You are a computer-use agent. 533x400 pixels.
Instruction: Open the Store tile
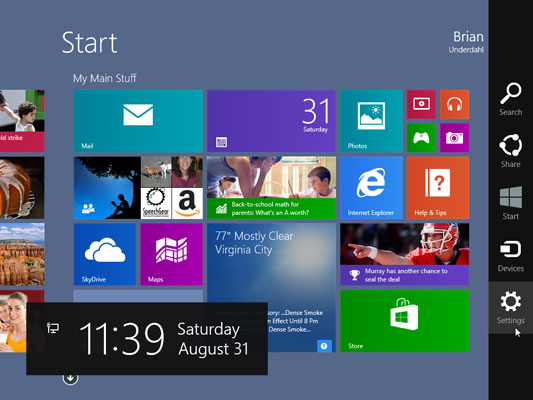pyautogui.click(x=405, y=321)
